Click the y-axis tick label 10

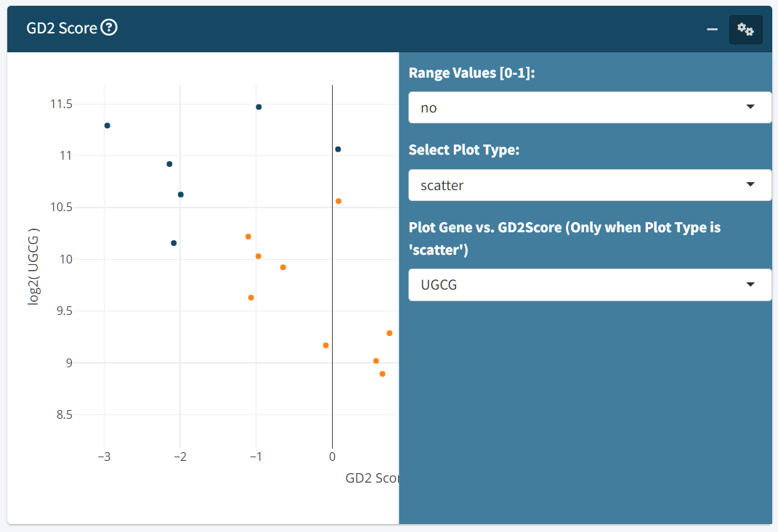click(65, 259)
